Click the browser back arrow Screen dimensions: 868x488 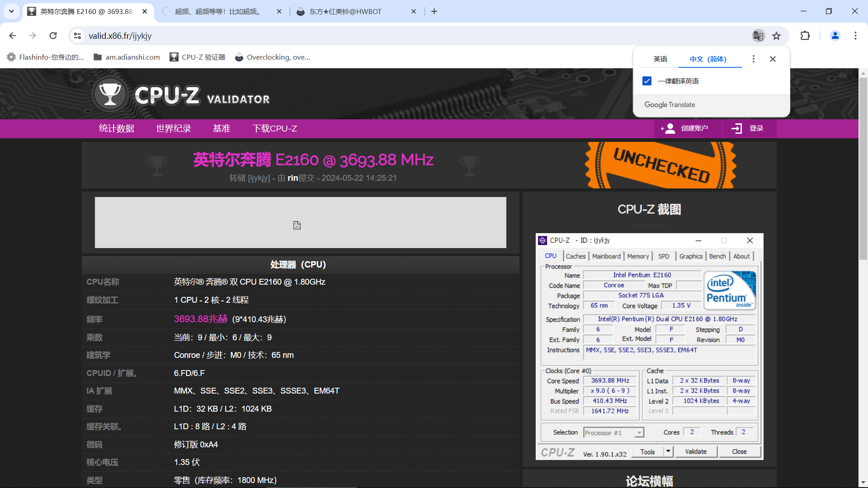click(x=13, y=36)
